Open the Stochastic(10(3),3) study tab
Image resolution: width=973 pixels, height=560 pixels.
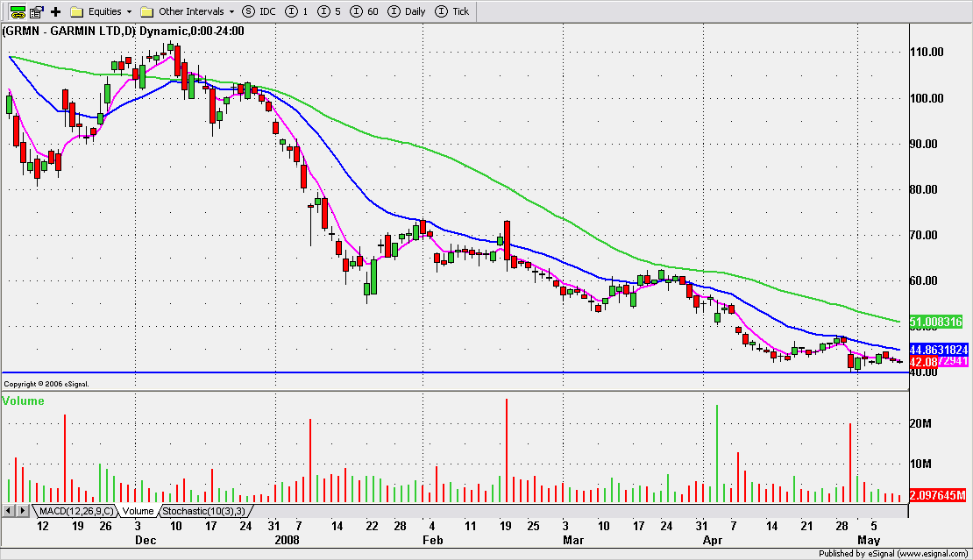[x=204, y=511]
